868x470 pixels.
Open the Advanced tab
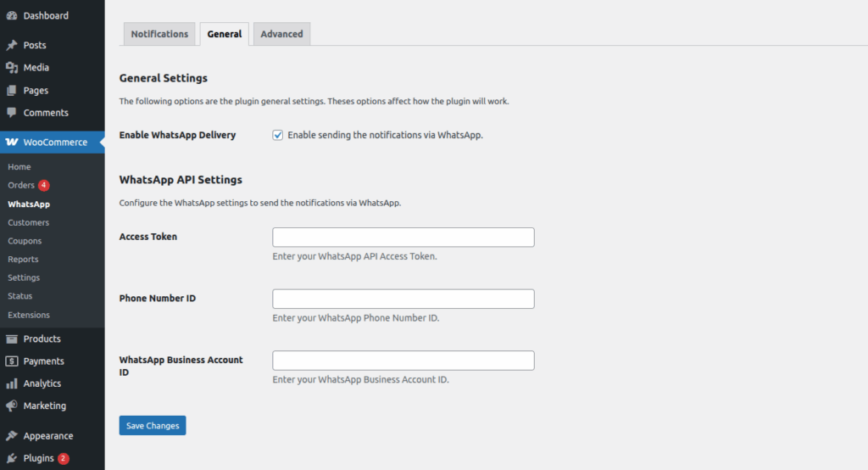[x=281, y=34]
